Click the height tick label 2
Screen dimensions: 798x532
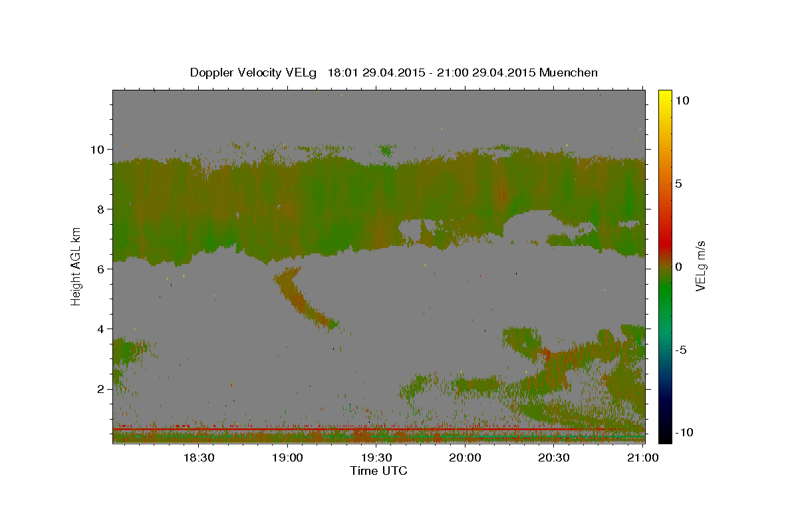[102, 388]
